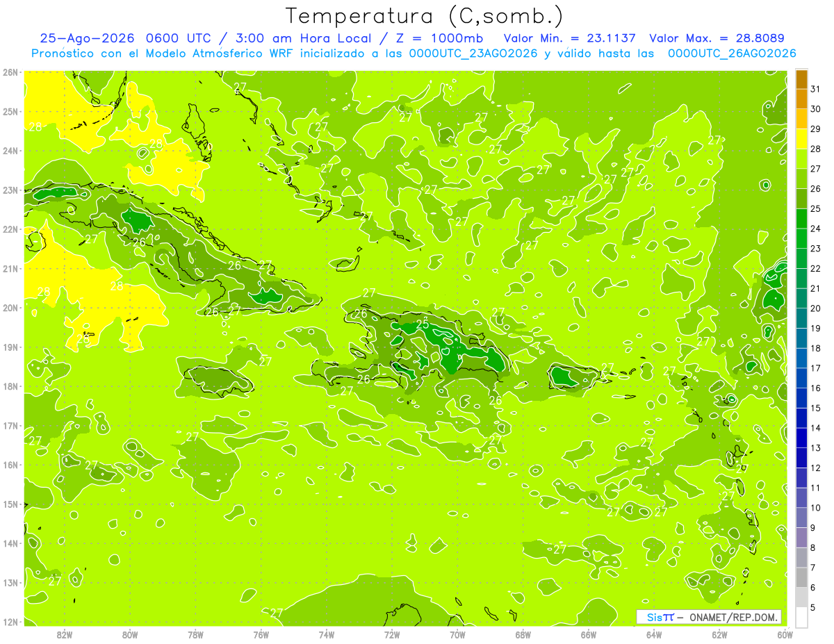
Task: Select "Valor Max. = 28.8089" in header
Action: click(x=717, y=38)
